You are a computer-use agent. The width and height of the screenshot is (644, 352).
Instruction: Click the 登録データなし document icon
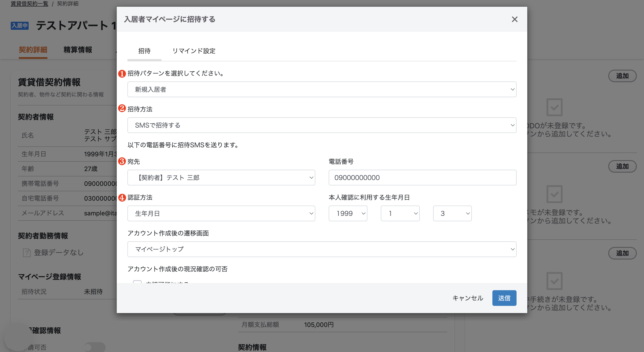point(27,253)
